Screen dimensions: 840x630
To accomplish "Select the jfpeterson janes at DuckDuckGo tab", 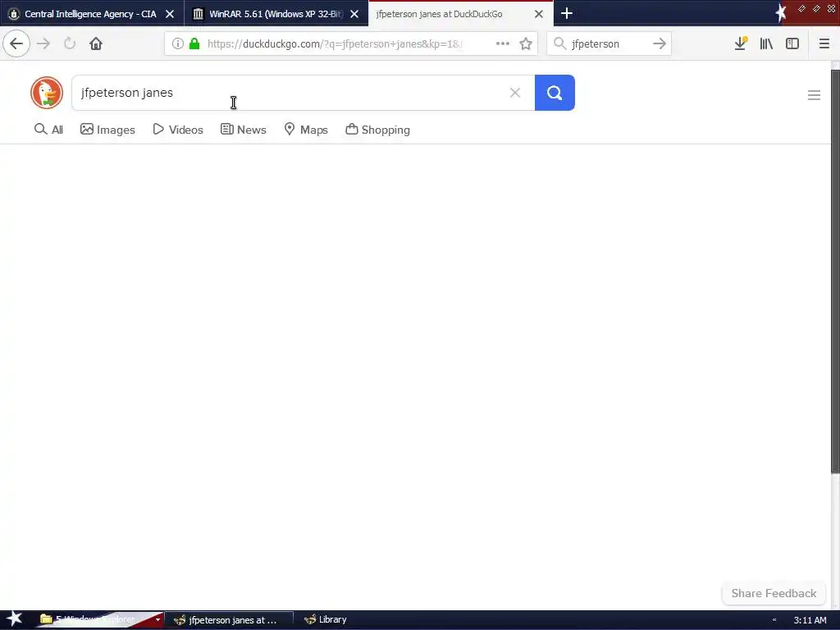I will click(459, 14).
